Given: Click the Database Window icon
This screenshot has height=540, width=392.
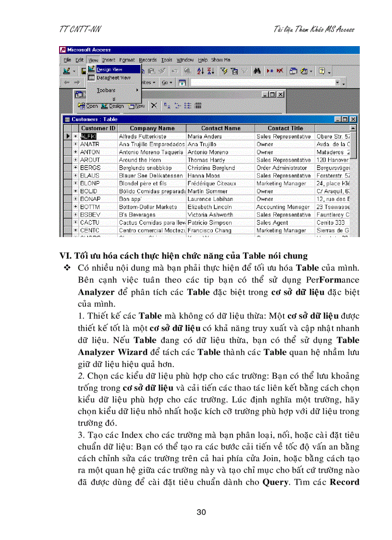Looking at the screenshot, I should (294, 71).
